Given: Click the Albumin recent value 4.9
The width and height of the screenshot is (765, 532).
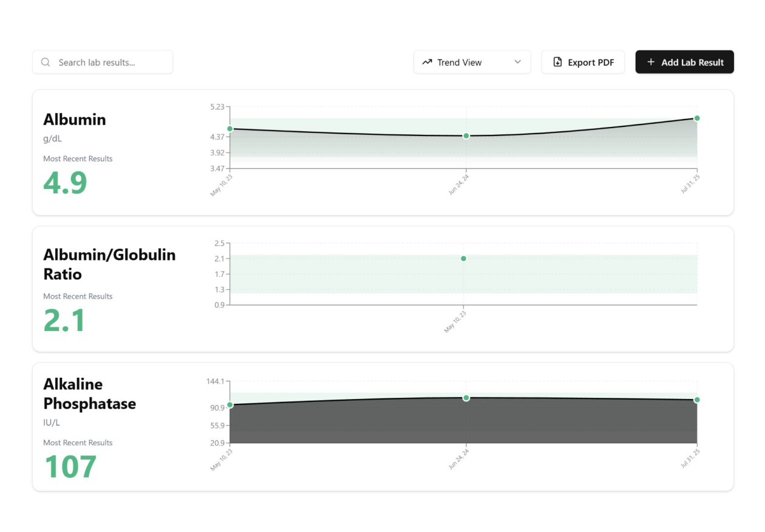Looking at the screenshot, I should coord(65,183).
